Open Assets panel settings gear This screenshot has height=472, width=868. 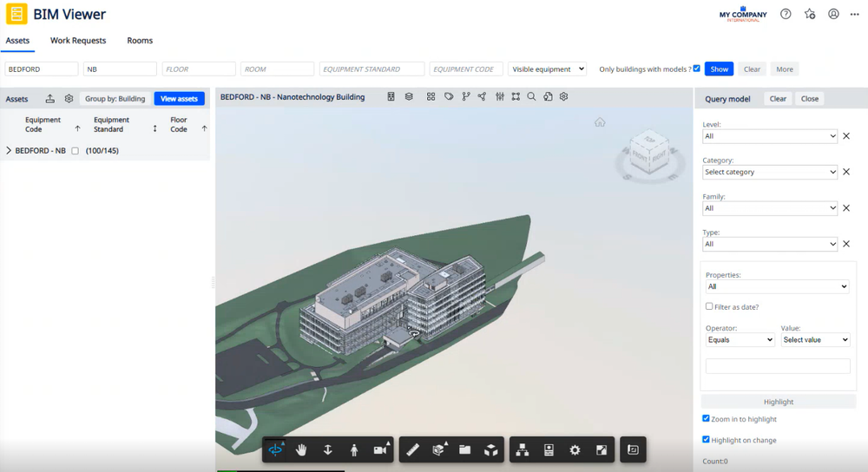coord(69,99)
